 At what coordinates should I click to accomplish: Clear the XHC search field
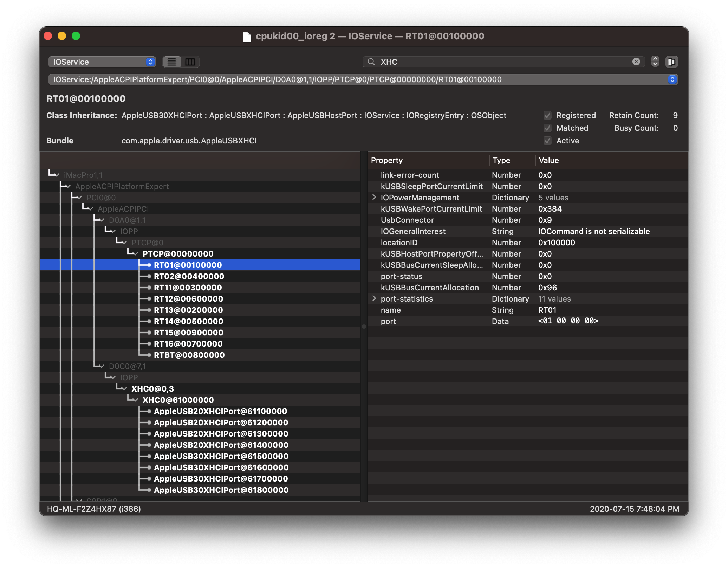point(636,62)
